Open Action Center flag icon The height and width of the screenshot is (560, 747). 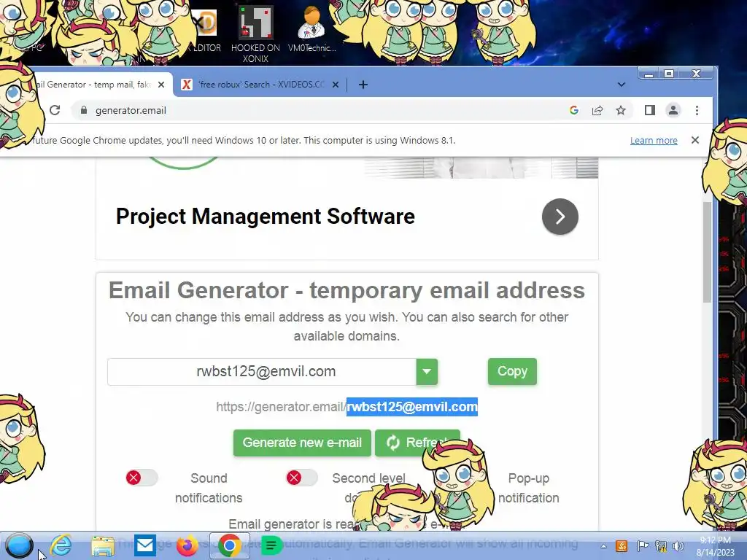[642, 546]
